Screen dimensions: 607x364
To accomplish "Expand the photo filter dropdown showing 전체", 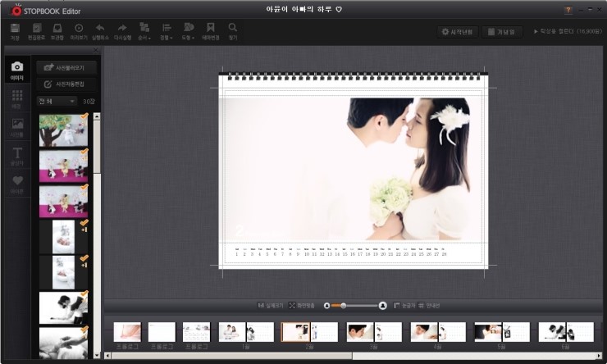I will 56,101.
